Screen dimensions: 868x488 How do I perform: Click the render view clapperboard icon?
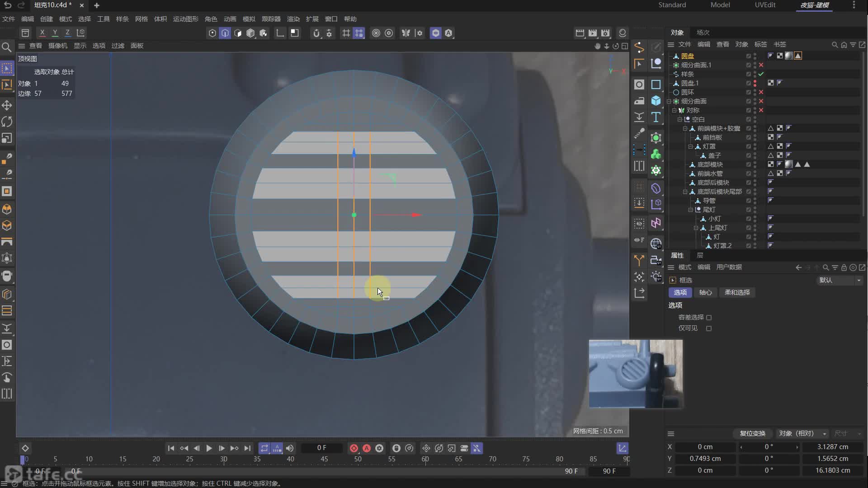point(580,33)
